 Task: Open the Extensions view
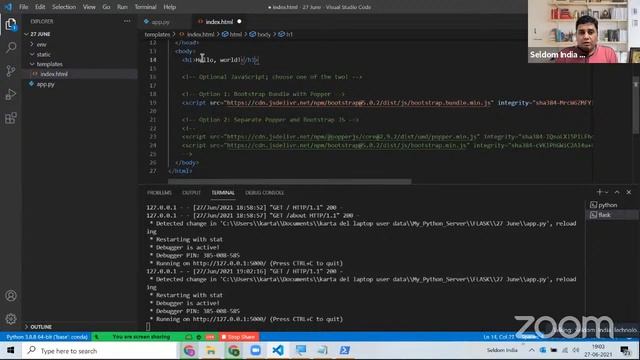[x=11, y=118]
